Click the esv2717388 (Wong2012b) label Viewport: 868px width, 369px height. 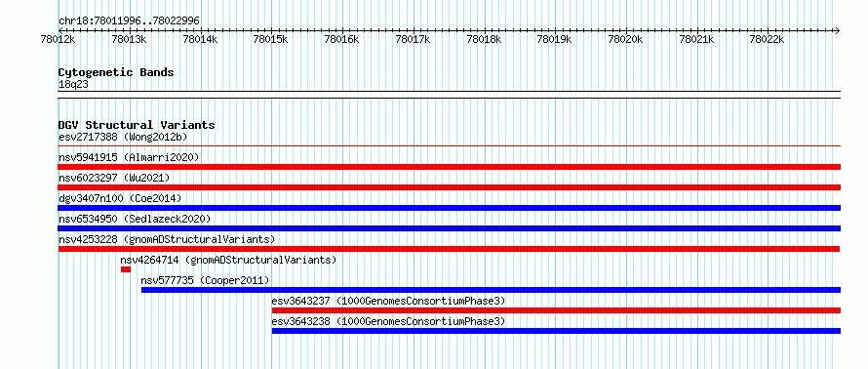tap(123, 137)
